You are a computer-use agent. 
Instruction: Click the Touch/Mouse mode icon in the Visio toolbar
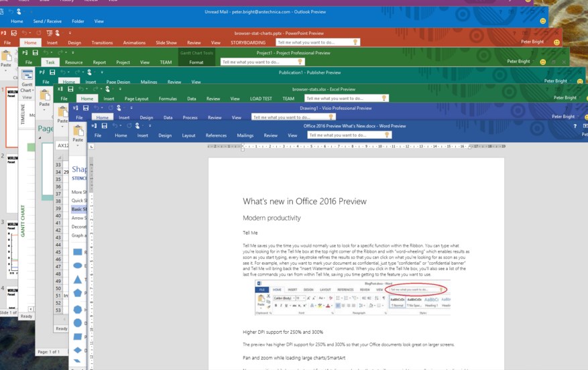point(119,108)
